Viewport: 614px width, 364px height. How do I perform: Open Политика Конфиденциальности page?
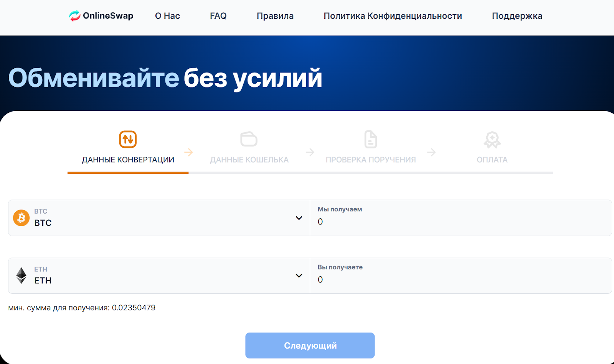(393, 16)
